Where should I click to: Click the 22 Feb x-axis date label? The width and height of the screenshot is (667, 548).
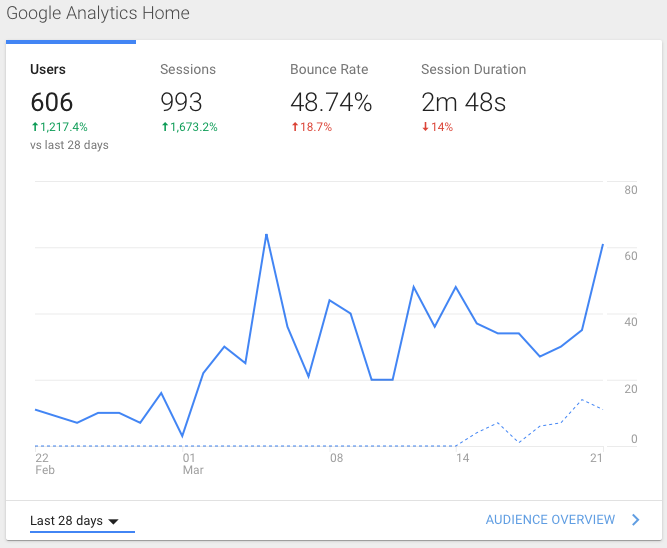(x=45, y=464)
